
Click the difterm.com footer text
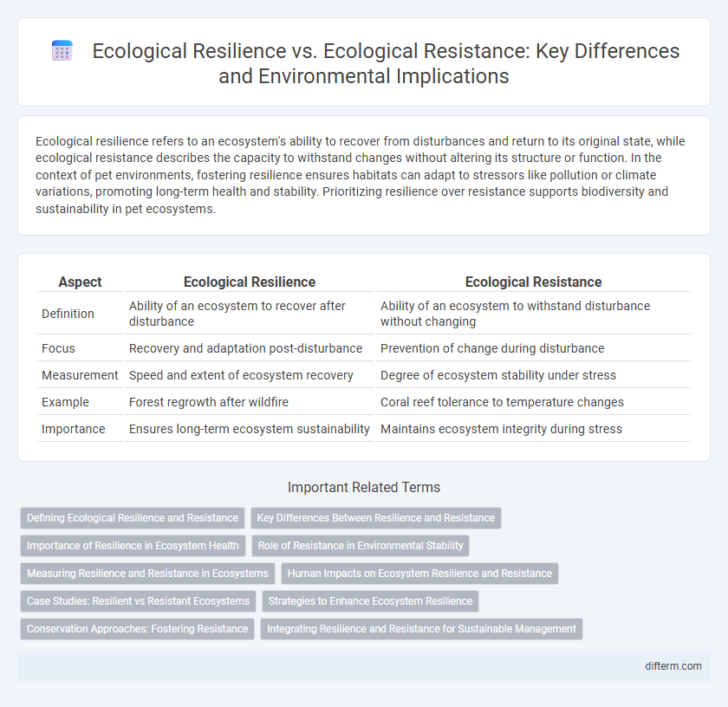673,666
